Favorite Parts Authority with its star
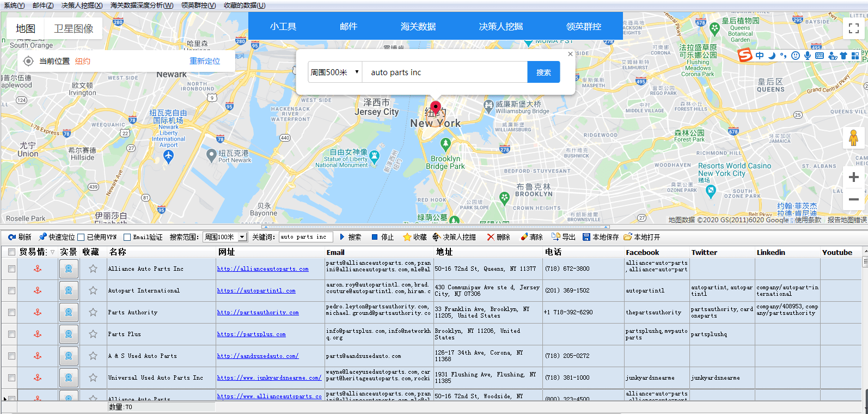Screen dimensions: 868x414 pos(93,312)
